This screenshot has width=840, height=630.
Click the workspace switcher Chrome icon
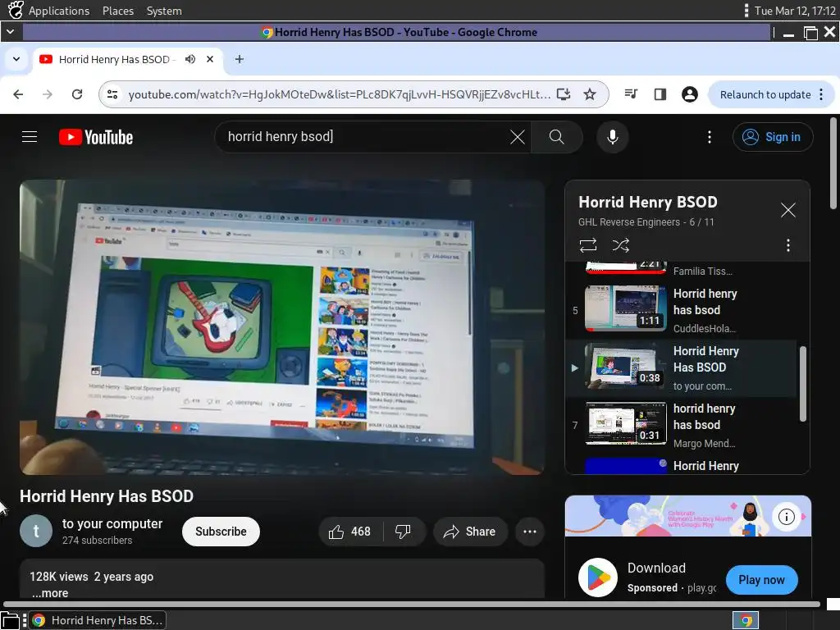746,620
